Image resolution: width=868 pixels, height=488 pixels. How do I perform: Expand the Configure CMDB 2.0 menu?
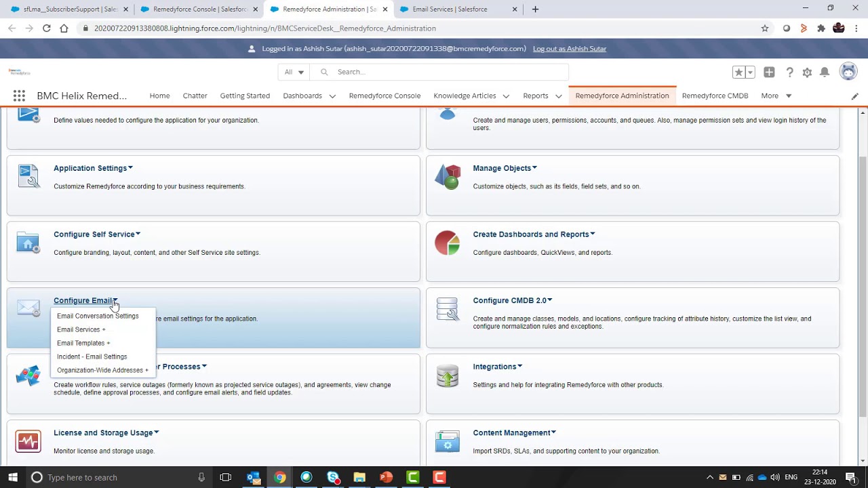550,300
